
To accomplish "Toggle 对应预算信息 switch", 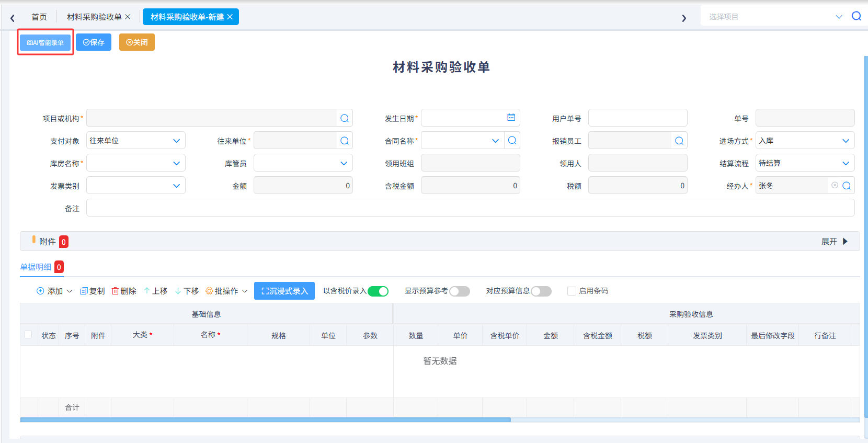I will click(541, 291).
